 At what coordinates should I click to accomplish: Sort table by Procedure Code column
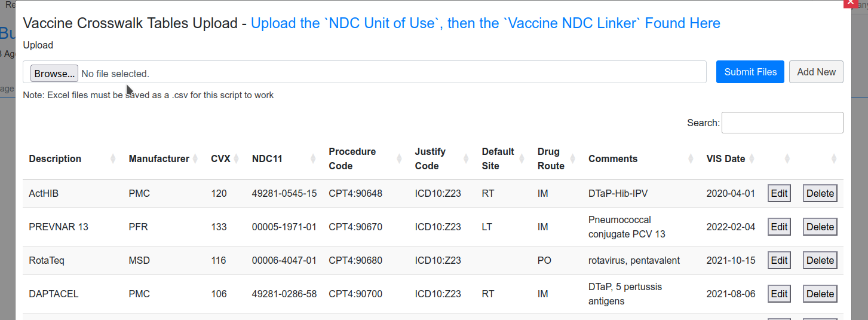coord(352,159)
